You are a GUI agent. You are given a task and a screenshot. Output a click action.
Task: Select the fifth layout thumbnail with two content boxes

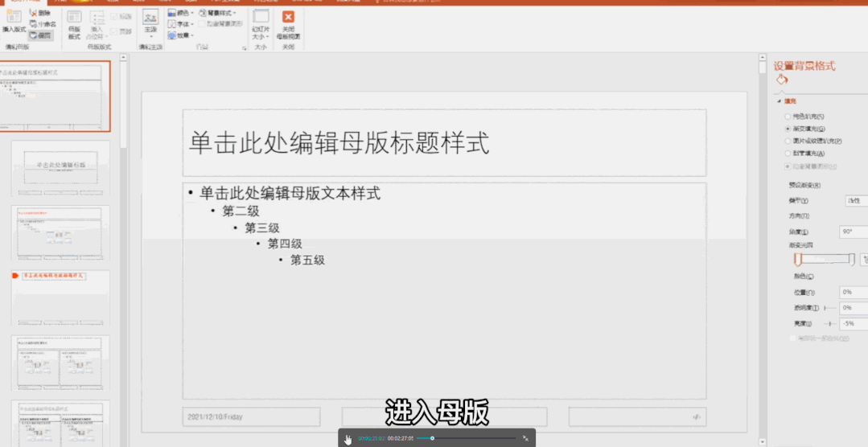pyautogui.click(x=60, y=363)
